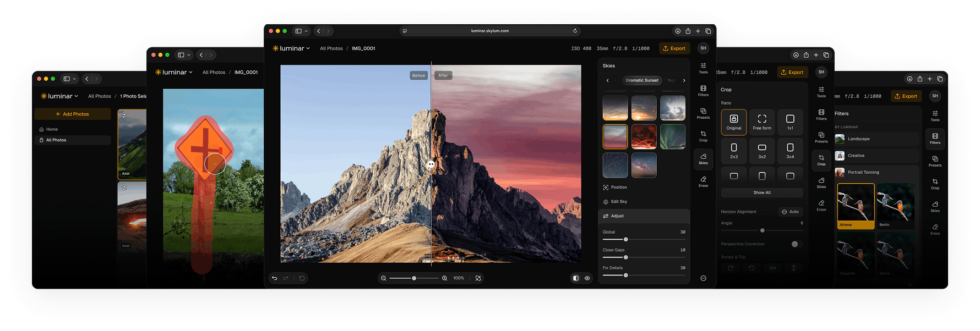
Task: Toggle the before/after split compare view
Action: point(575,278)
